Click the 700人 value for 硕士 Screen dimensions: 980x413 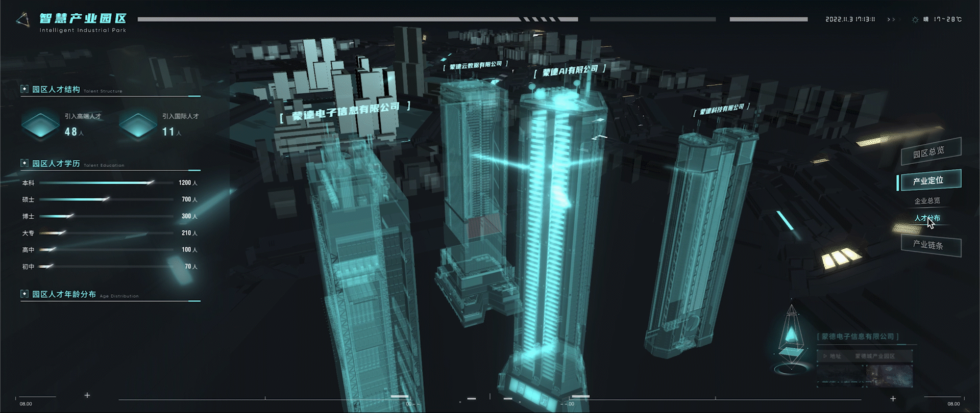[x=189, y=199]
